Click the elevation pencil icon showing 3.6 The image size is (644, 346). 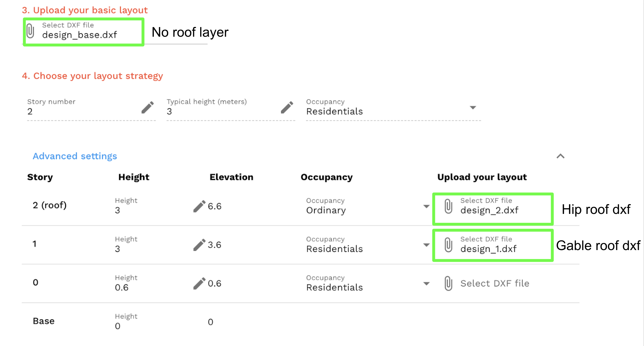point(199,245)
